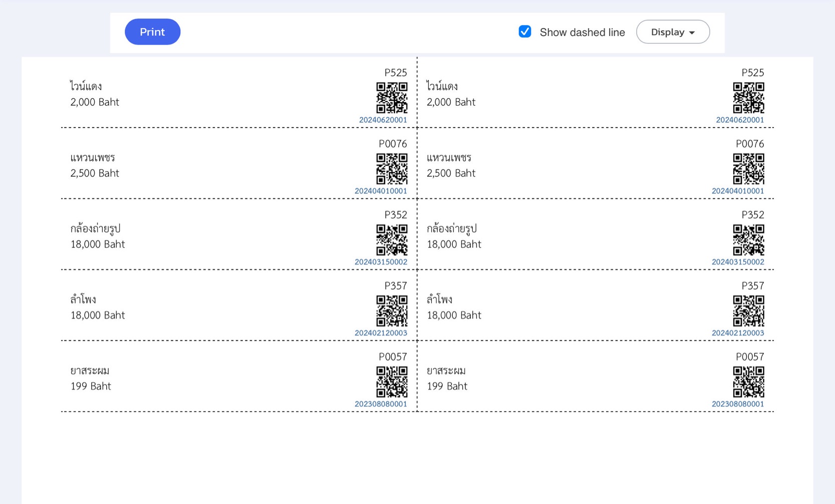Select serial 202404010001 in the left column
Screen dimensions: 835x504
click(381, 191)
